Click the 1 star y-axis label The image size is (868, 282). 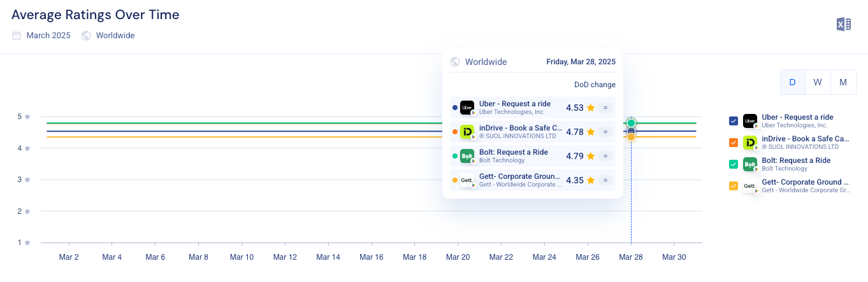[24, 243]
